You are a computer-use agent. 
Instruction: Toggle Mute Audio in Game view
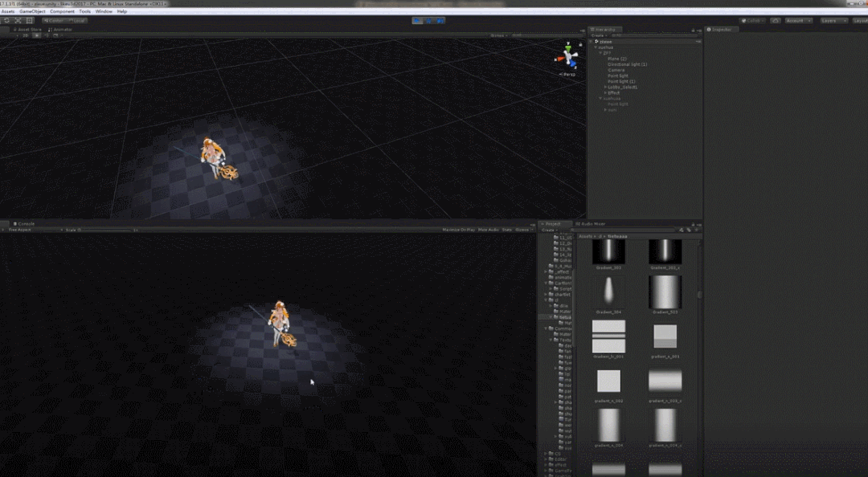click(x=489, y=230)
